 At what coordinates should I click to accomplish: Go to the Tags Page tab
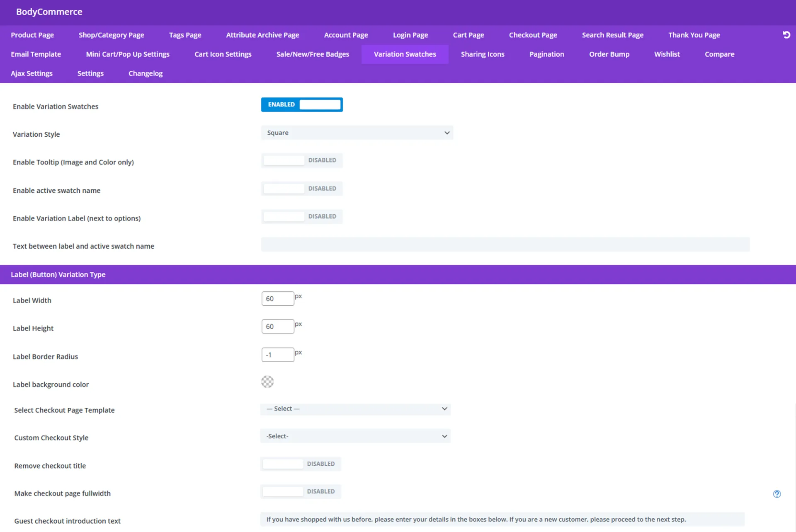click(x=185, y=35)
